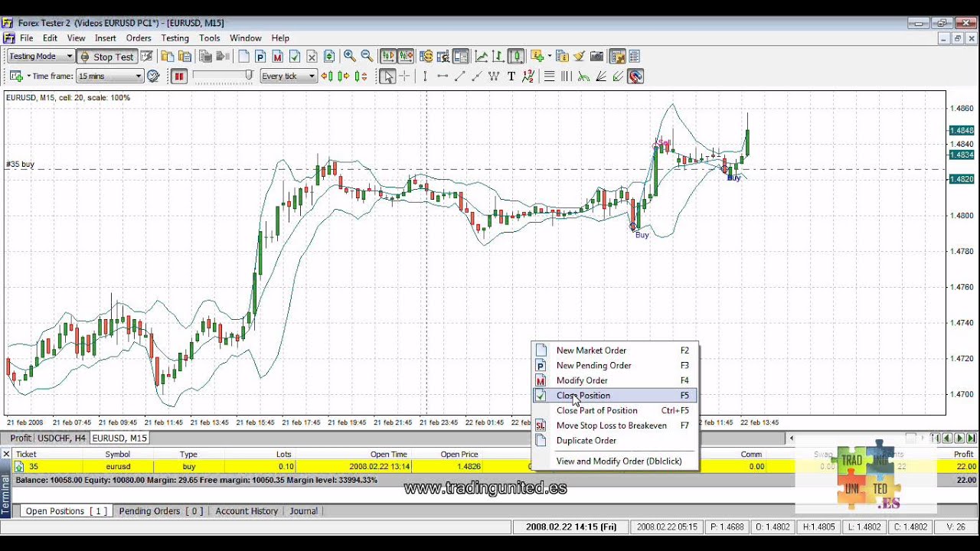
Task: Open the Orders menu
Action: tap(139, 38)
